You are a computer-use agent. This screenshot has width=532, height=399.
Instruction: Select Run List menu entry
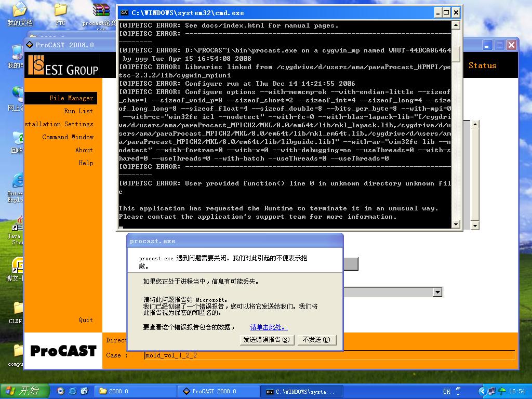pyautogui.click(x=78, y=111)
